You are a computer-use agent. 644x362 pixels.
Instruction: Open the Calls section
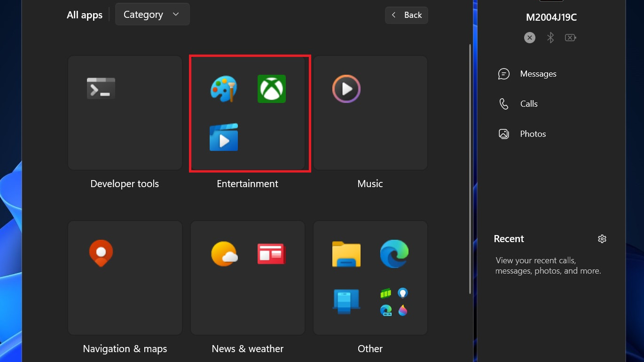click(529, 104)
